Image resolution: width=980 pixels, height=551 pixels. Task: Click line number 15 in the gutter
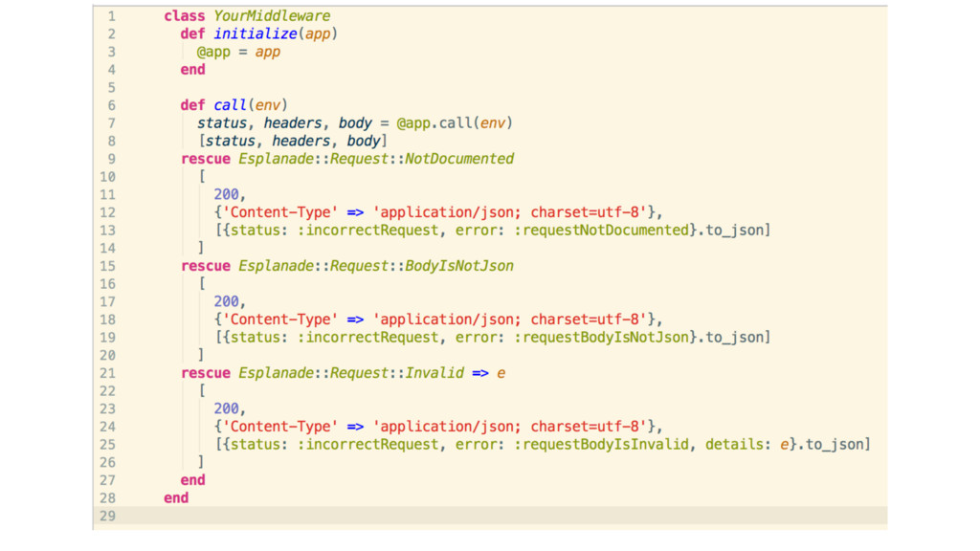coord(107,266)
